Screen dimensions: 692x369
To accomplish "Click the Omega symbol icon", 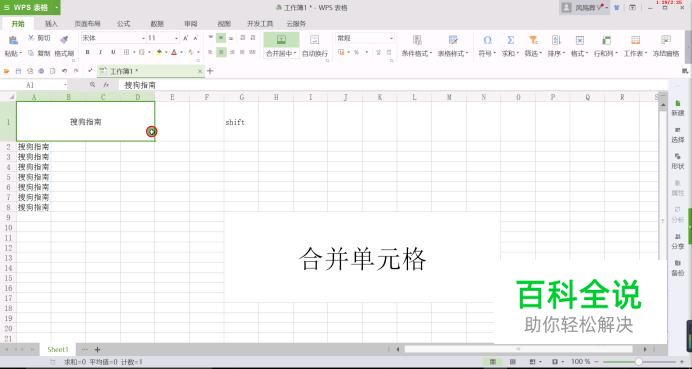I will pyautogui.click(x=487, y=40).
